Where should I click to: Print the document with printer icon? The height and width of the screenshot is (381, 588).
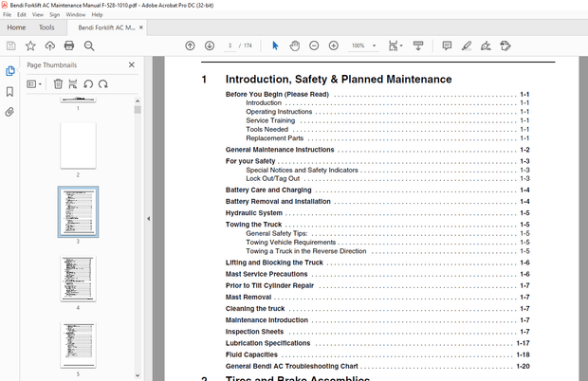pos(69,45)
